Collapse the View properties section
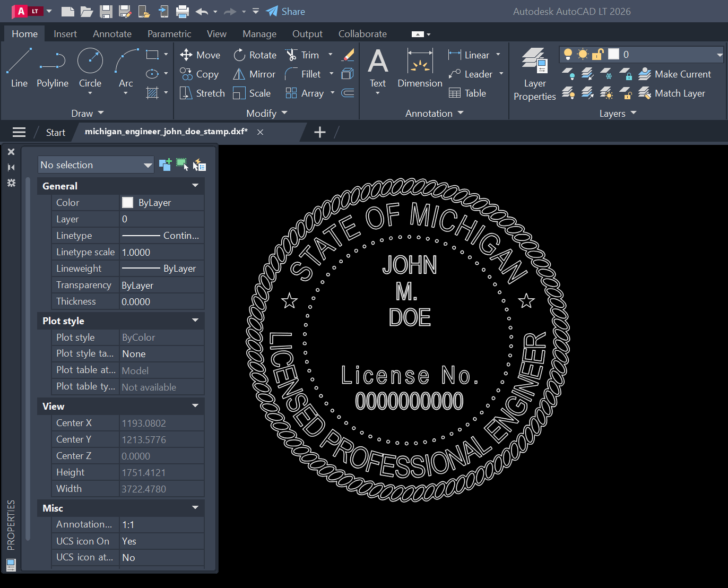The height and width of the screenshot is (588, 728). (x=195, y=406)
